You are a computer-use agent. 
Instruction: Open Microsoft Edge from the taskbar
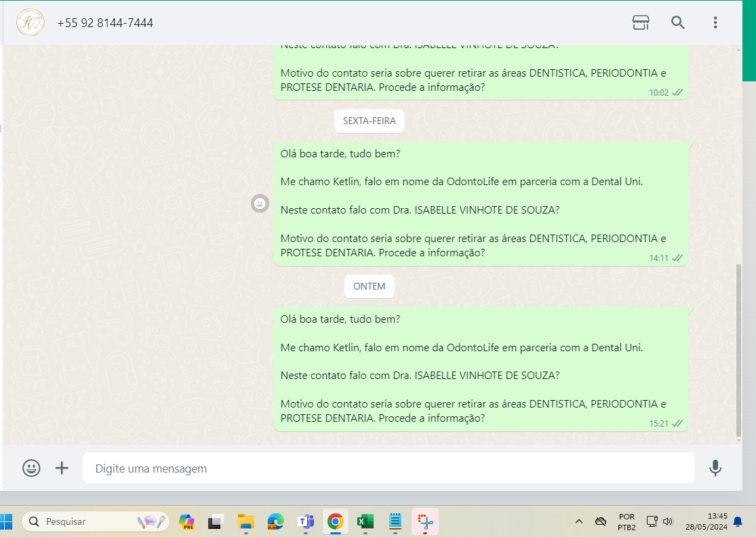pyautogui.click(x=276, y=521)
